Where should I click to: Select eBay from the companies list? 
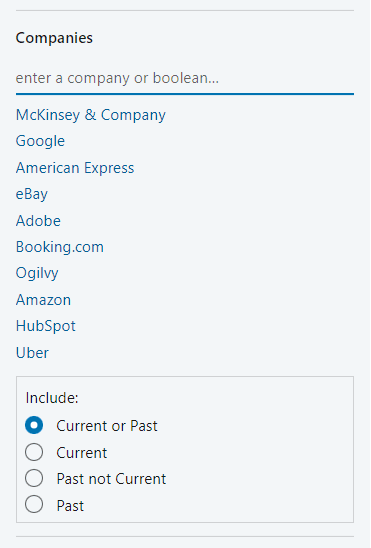pyautogui.click(x=31, y=194)
